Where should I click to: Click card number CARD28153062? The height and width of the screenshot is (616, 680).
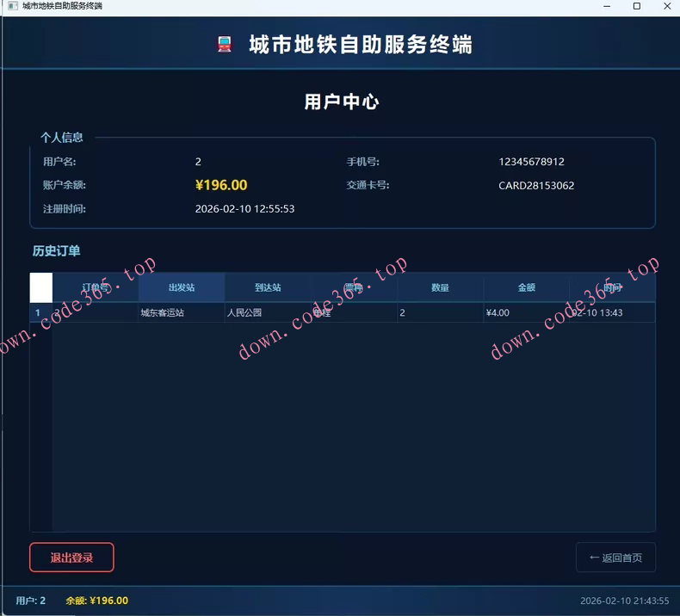pyautogui.click(x=536, y=186)
